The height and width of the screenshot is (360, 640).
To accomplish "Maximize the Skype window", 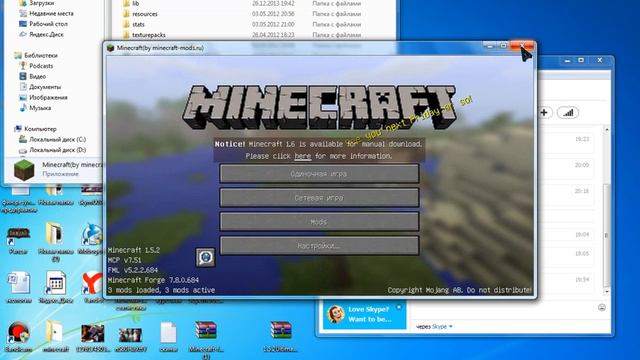I will tap(581, 60).
